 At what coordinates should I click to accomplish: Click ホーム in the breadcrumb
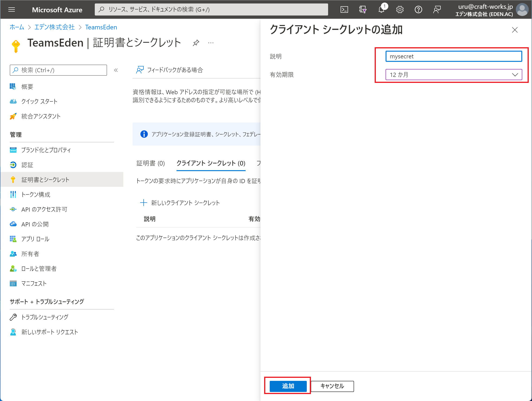click(17, 27)
